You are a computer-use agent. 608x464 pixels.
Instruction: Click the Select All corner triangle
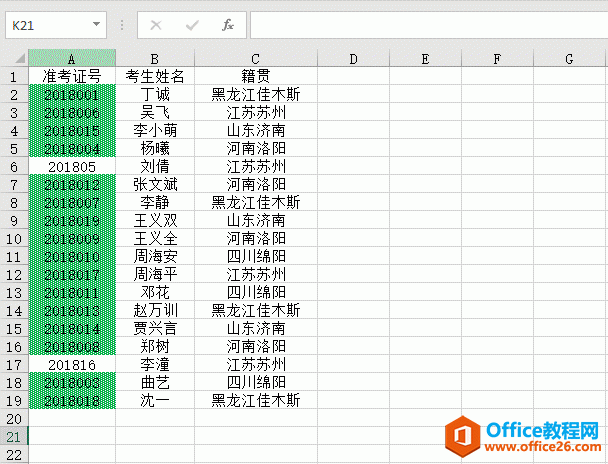pyautogui.click(x=19, y=59)
